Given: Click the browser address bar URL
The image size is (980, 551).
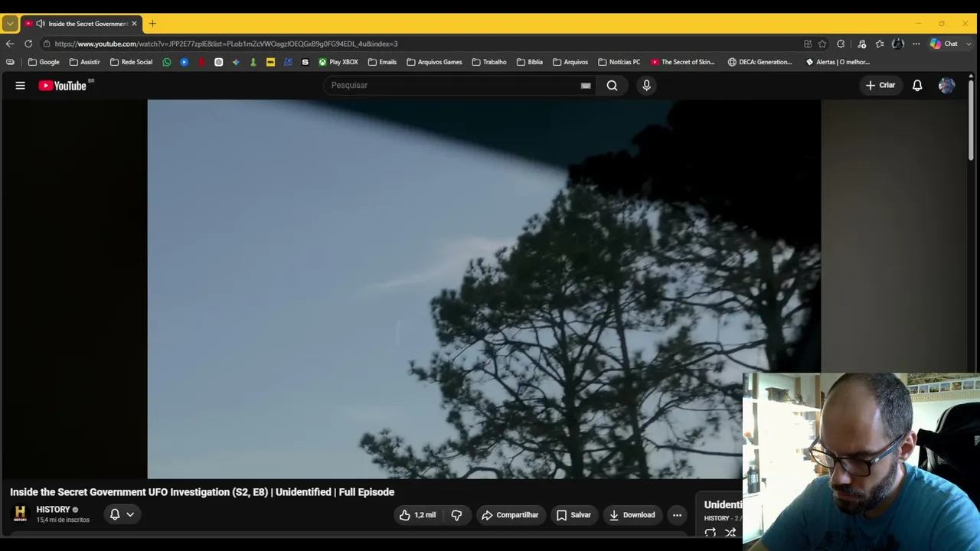Looking at the screenshot, I should [226, 44].
